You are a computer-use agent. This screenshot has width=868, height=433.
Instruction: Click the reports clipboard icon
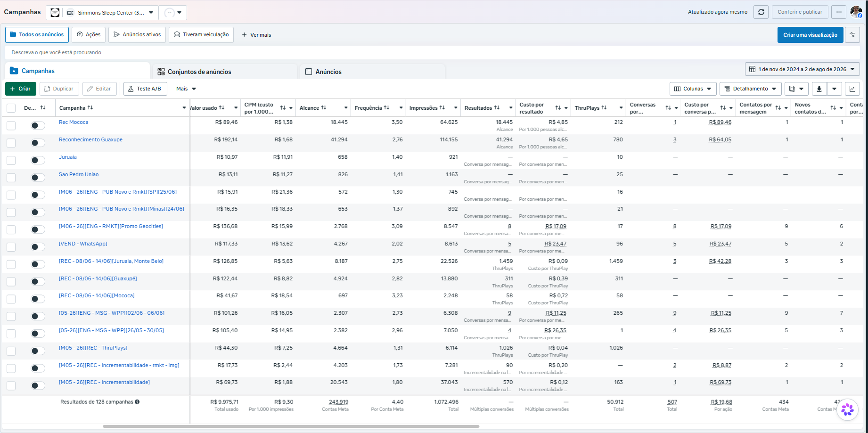796,89
